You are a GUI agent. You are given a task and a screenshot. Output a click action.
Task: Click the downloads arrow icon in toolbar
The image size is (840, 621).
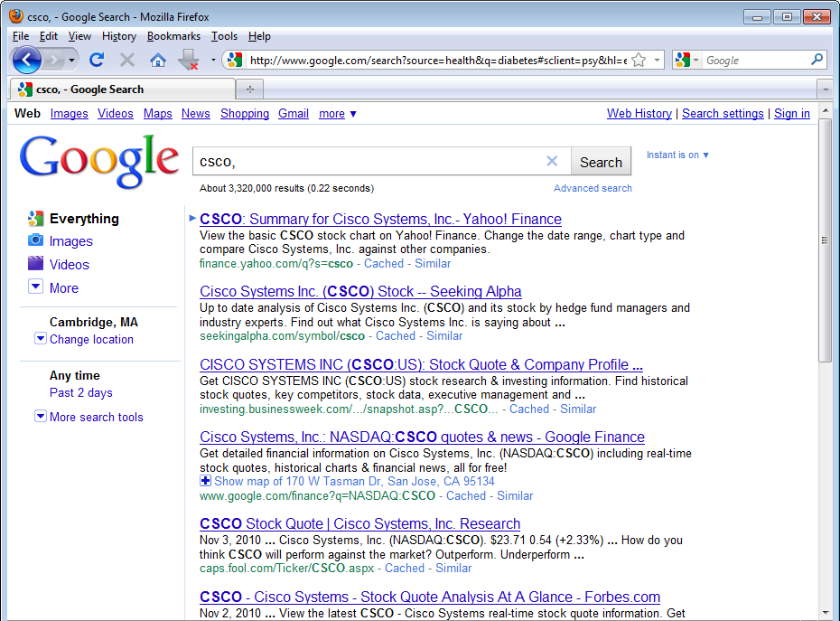[189, 60]
